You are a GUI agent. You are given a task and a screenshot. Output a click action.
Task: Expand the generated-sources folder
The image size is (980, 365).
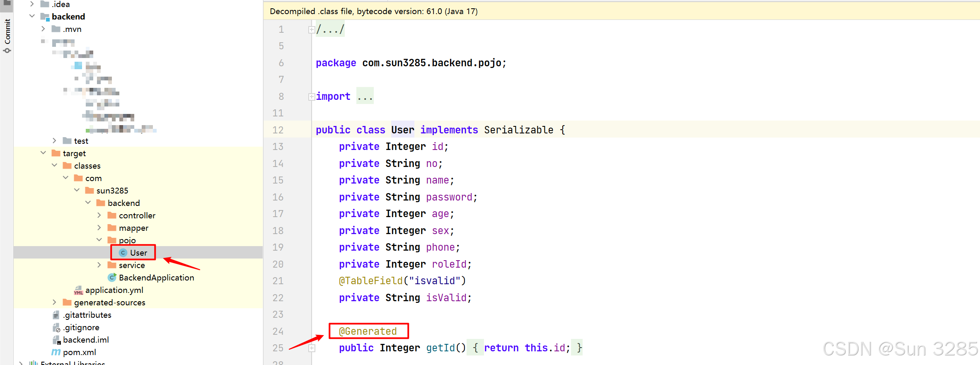click(x=54, y=302)
